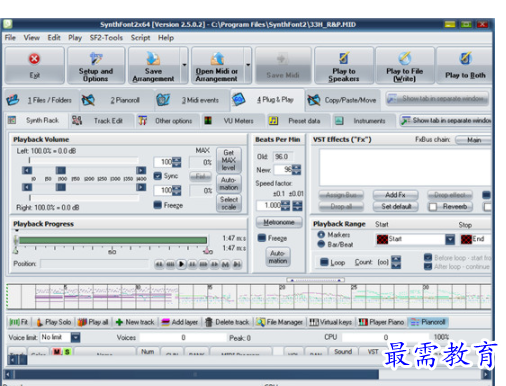Select the Bar/Beat radio button
506x386 pixels.
tap(321, 244)
